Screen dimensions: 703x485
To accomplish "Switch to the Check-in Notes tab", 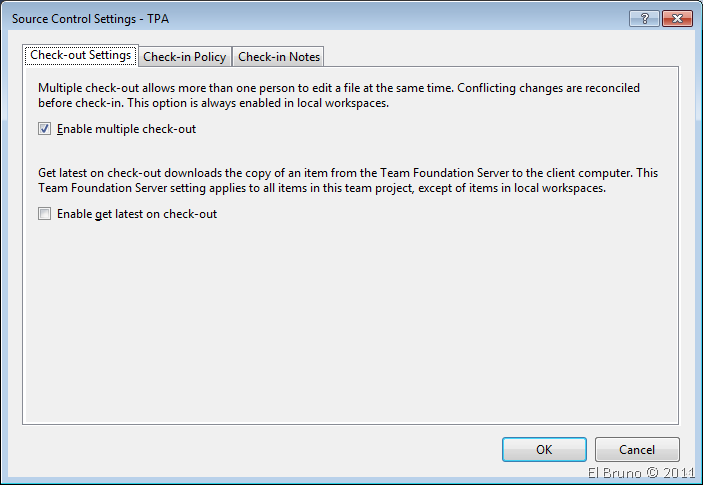I will (x=279, y=57).
